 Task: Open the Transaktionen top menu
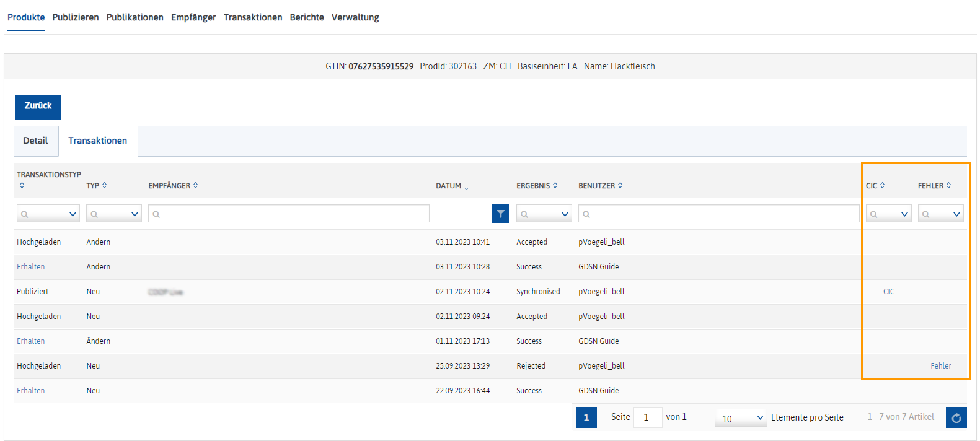(253, 17)
